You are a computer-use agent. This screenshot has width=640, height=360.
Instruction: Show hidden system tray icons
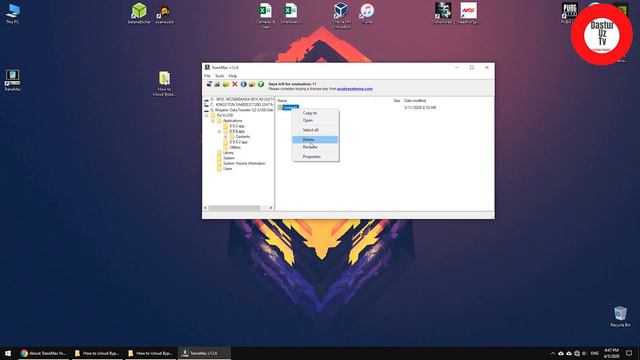coord(553,353)
